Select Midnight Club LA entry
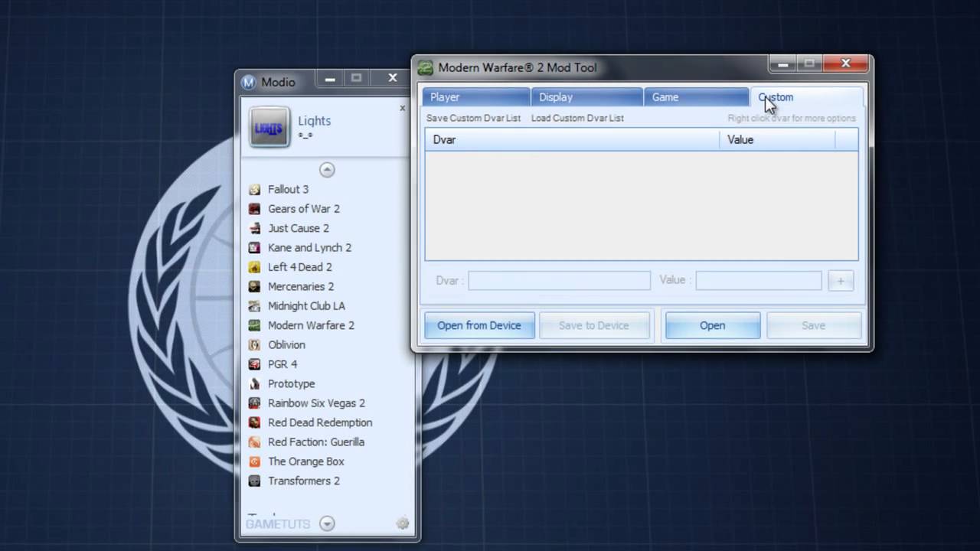The height and width of the screenshot is (551, 980). 306,305
